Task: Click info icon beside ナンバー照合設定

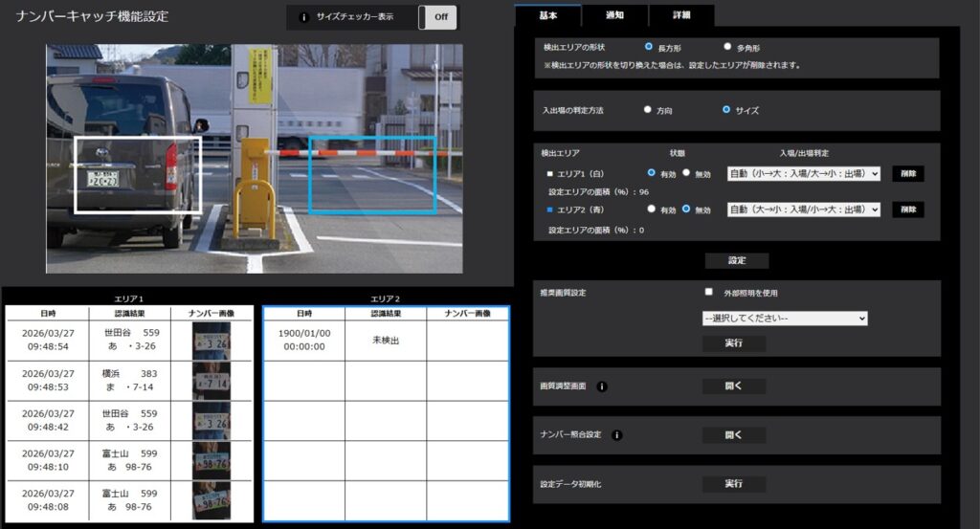Action: [x=616, y=435]
